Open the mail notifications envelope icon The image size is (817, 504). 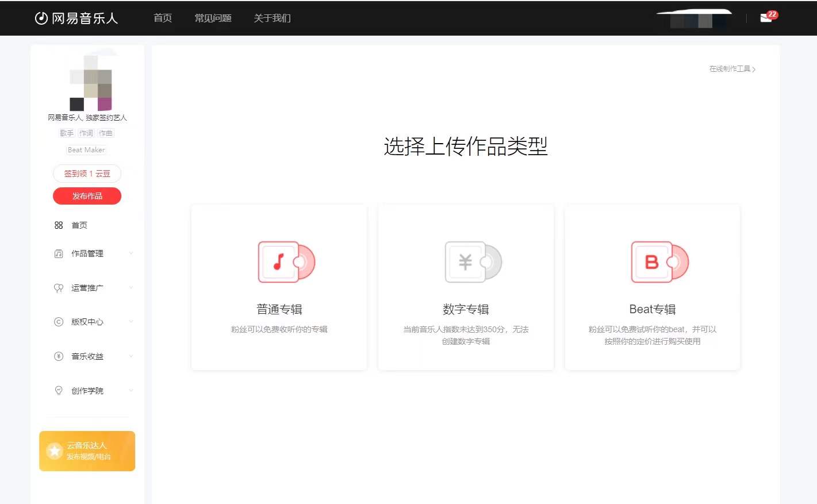coord(766,18)
